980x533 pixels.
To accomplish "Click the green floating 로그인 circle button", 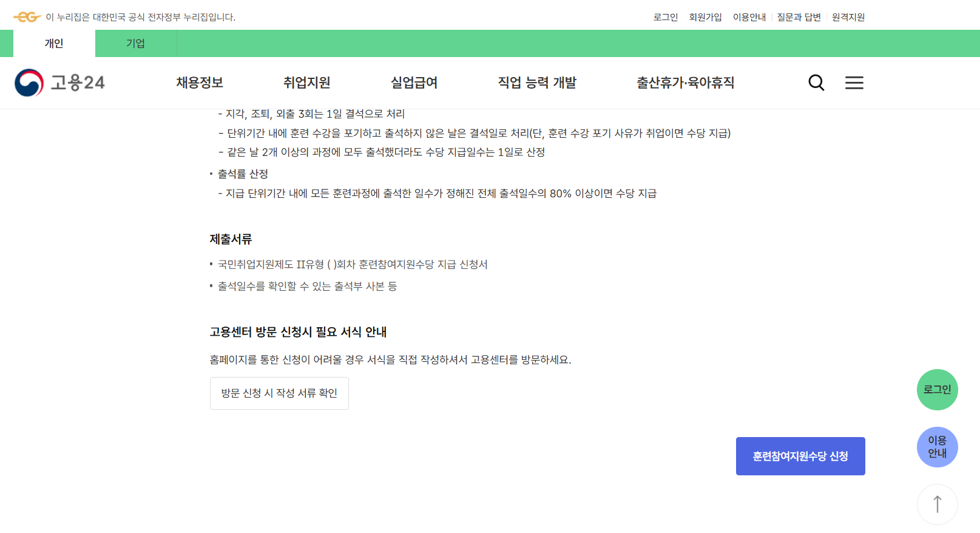I will (937, 390).
